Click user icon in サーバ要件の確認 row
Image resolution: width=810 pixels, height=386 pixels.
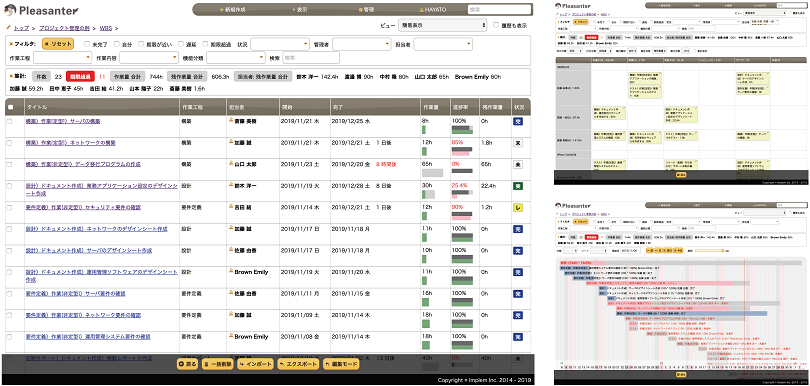click(231, 293)
